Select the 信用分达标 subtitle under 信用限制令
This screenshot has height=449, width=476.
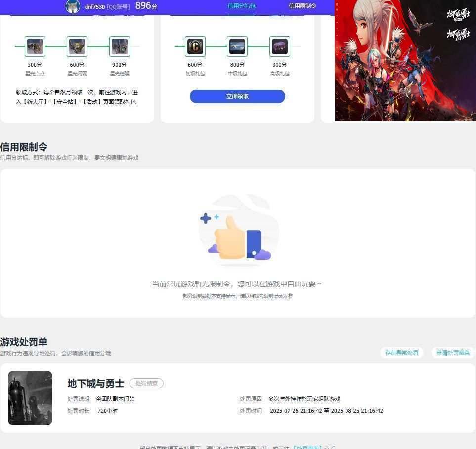click(69, 158)
